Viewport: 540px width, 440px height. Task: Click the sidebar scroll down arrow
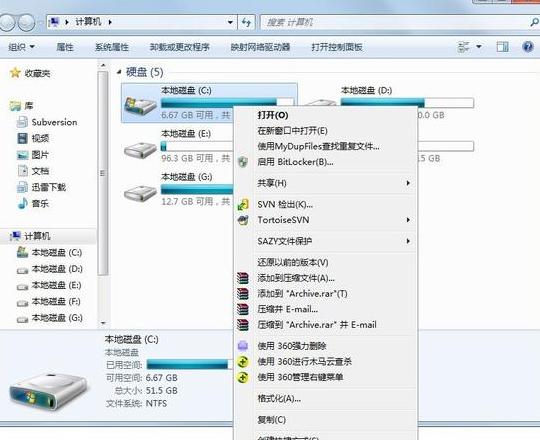pyautogui.click(x=103, y=324)
